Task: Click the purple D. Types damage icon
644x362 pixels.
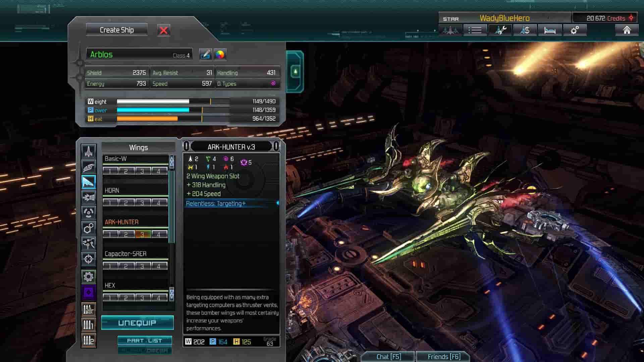Action: pyautogui.click(x=273, y=83)
